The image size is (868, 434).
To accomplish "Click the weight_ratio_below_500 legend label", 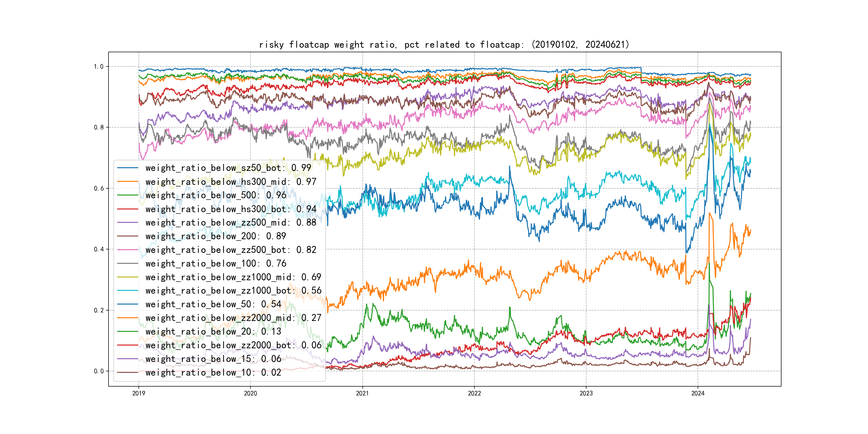I will 216,195.
